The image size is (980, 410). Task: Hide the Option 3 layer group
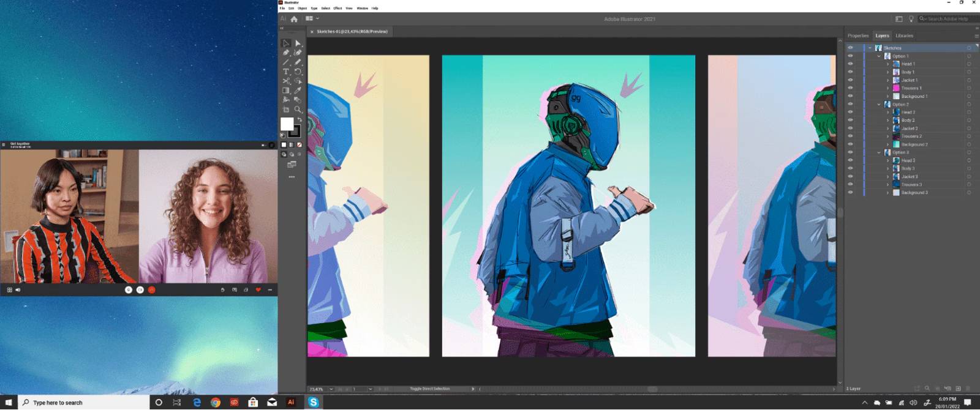click(x=850, y=152)
